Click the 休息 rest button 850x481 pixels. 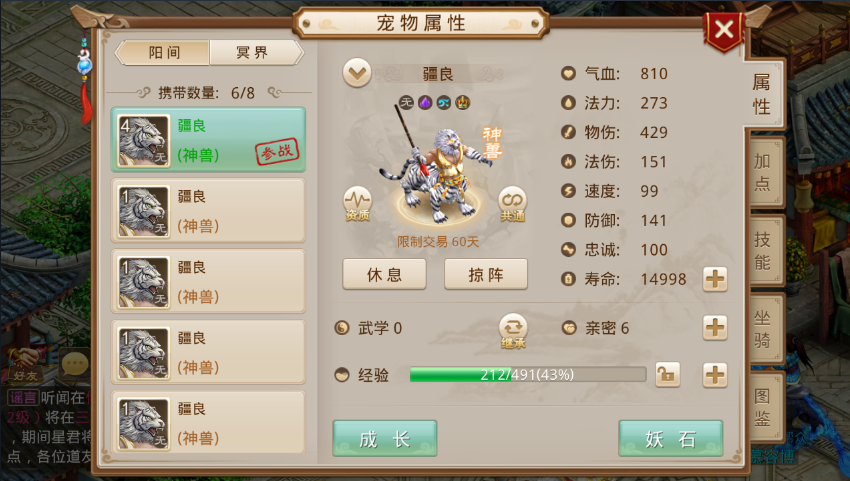click(x=384, y=274)
